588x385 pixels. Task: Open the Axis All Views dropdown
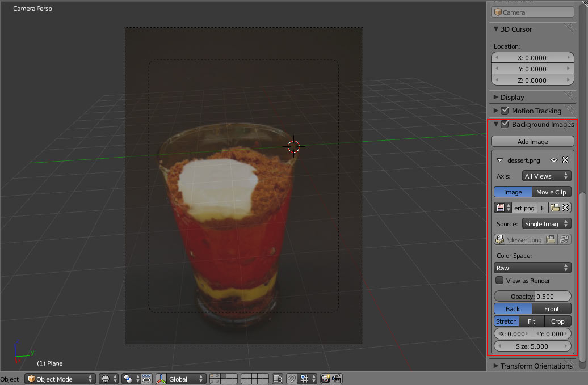pyautogui.click(x=547, y=176)
